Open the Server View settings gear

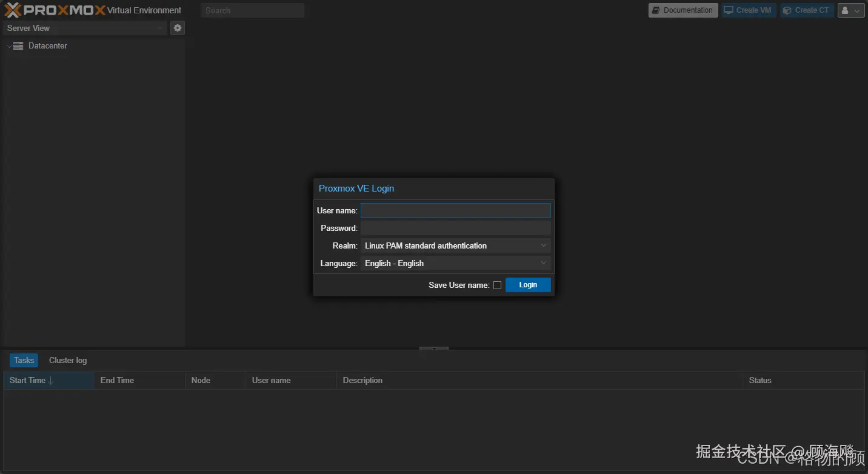coord(178,28)
